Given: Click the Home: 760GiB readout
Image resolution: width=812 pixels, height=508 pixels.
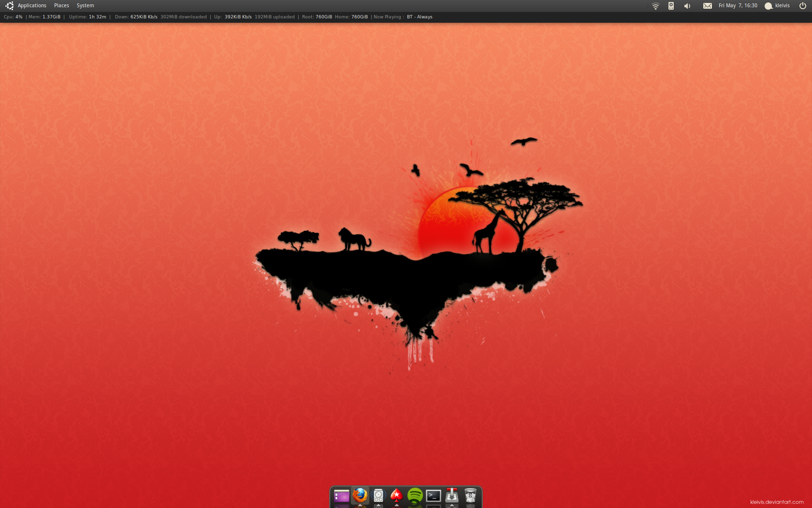Looking at the screenshot, I should pos(351,17).
